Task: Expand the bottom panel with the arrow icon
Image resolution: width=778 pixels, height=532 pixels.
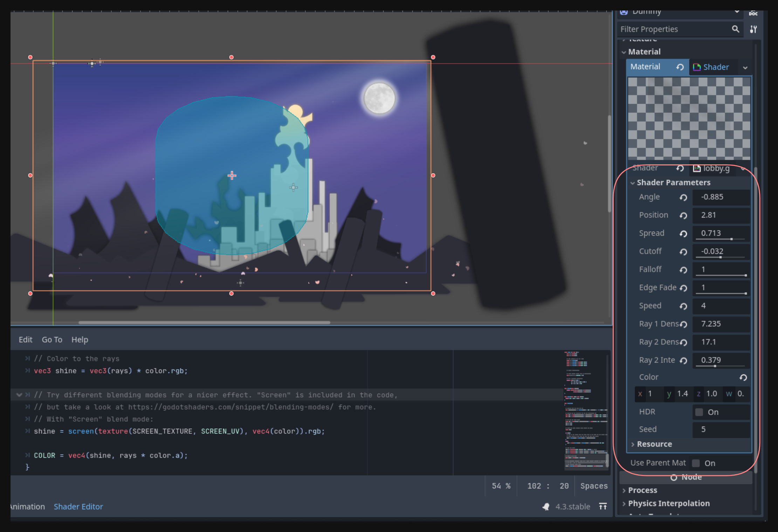Action: point(603,506)
